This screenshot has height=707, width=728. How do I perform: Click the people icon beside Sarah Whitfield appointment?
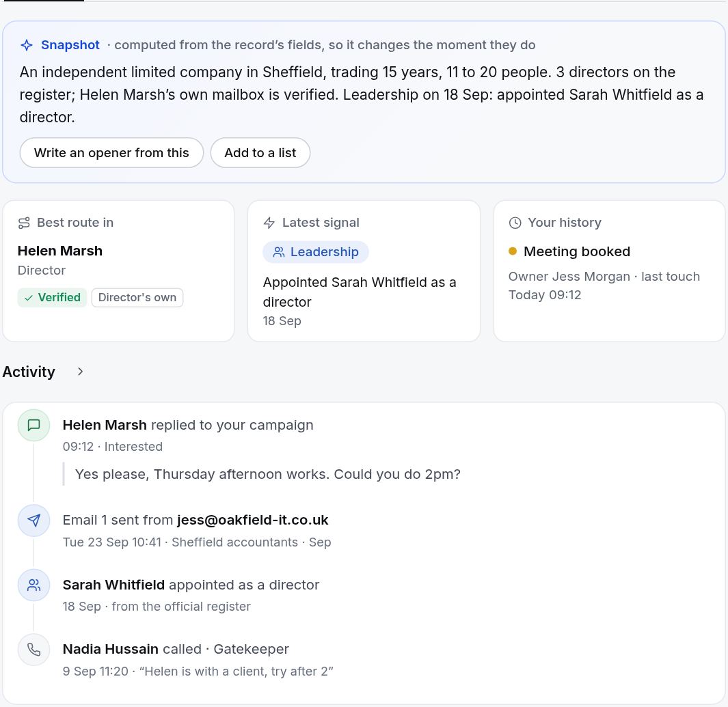click(34, 585)
